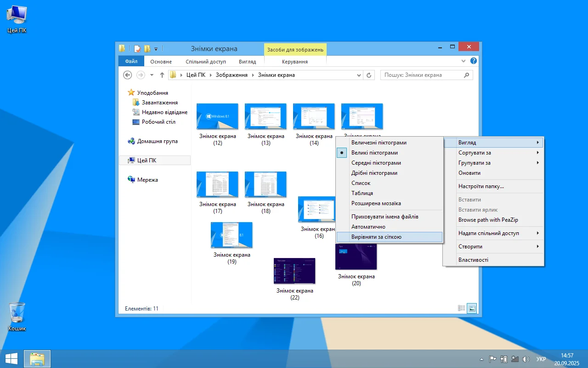Screen dimensions: 588x368
Task: Select Завантаження in the navigation pane
Action: (x=159, y=103)
